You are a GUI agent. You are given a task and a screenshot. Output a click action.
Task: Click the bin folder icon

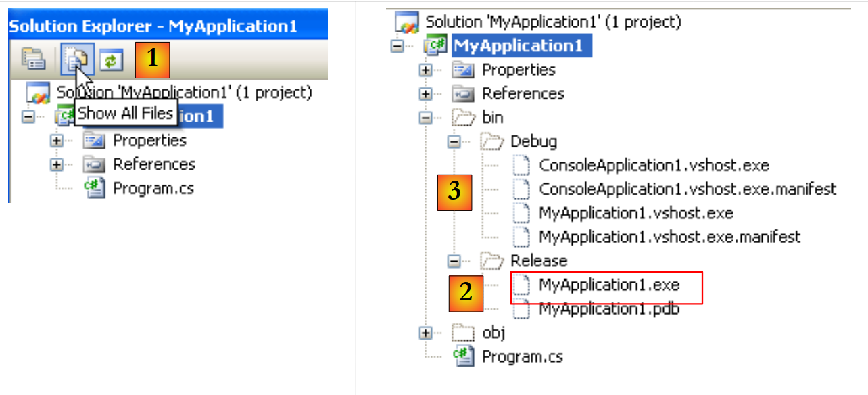464,118
